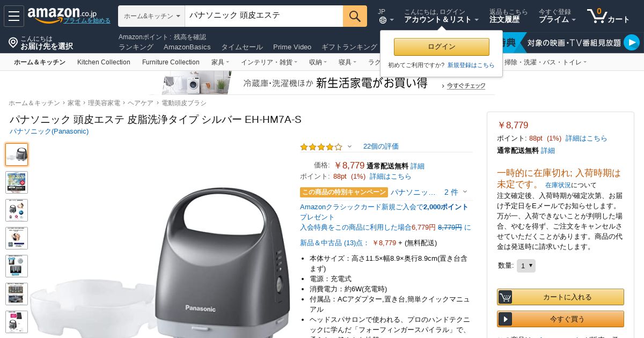Open the Prime Video nav link
Viewport: 644px width, 338px height.
coord(292,47)
